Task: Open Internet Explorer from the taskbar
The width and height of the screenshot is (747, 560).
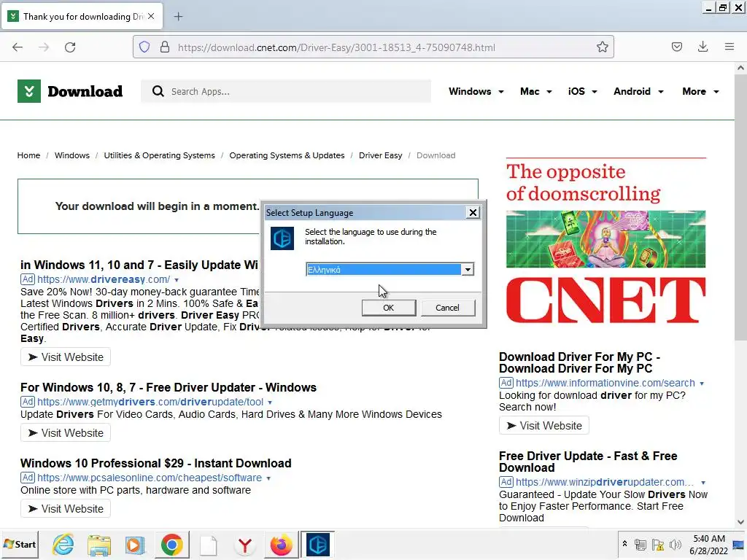Action: point(63,544)
